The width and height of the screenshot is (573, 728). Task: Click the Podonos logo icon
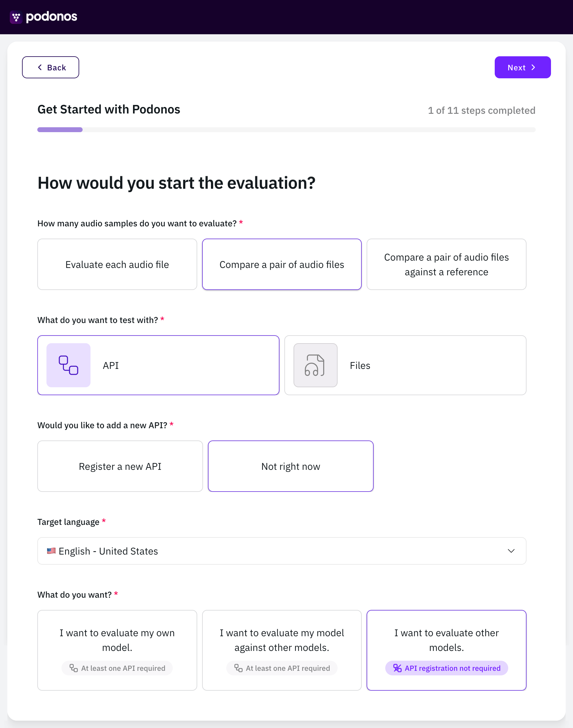pos(16,17)
